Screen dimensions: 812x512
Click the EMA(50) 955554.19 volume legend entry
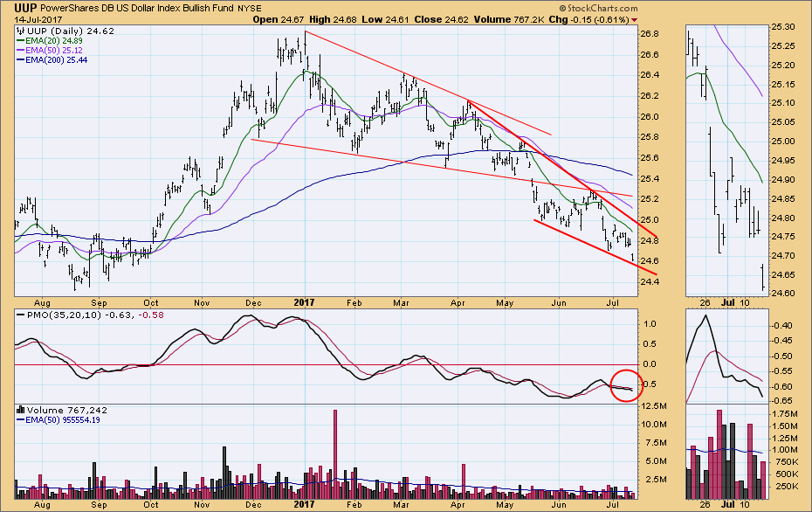[63, 419]
